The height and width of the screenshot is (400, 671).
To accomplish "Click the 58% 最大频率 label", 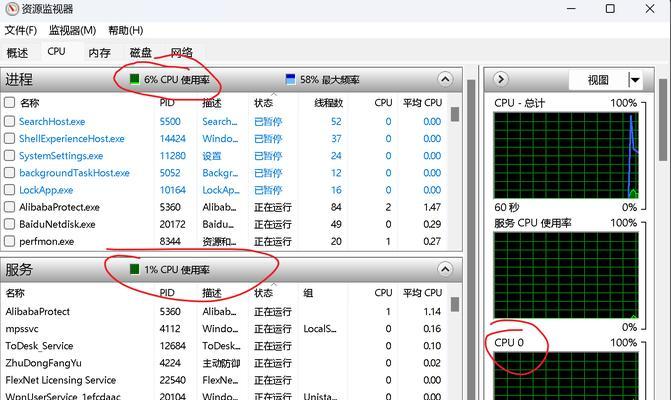I will [330, 80].
